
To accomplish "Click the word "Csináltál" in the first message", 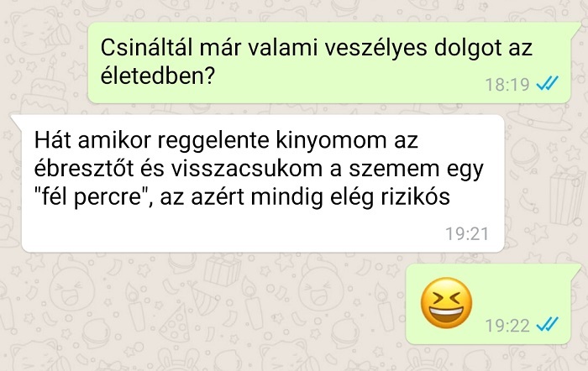I will [147, 48].
